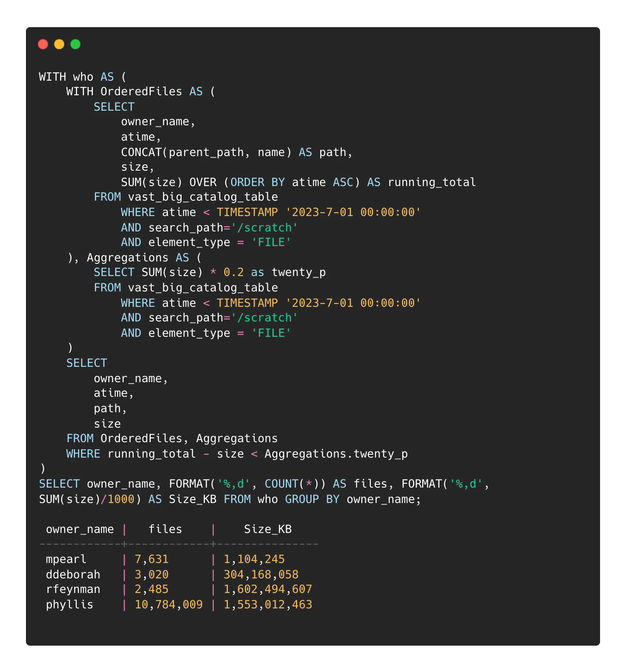
Task: Click the files value '10,784,009'
Action: [169, 605]
